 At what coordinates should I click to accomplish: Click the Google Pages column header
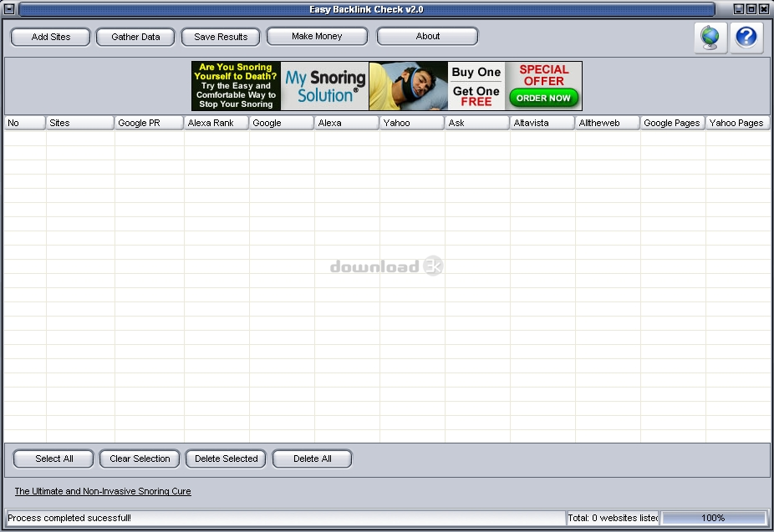click(672, 123)
